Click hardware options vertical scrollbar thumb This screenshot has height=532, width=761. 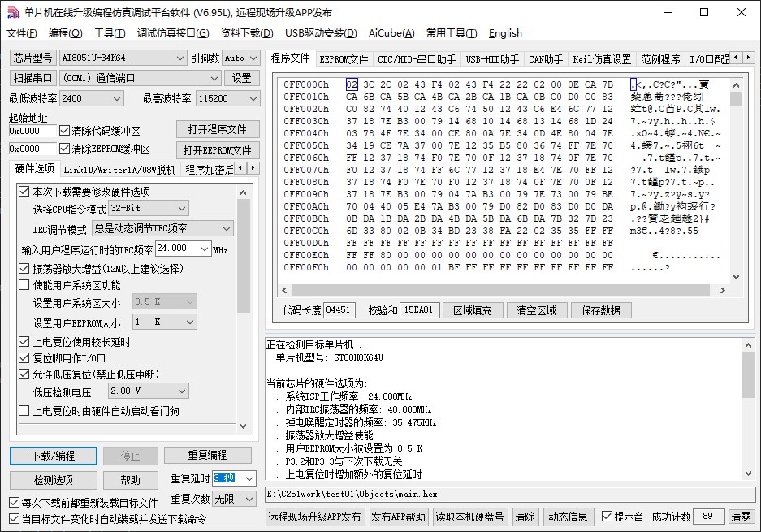[x=244, y=256]
